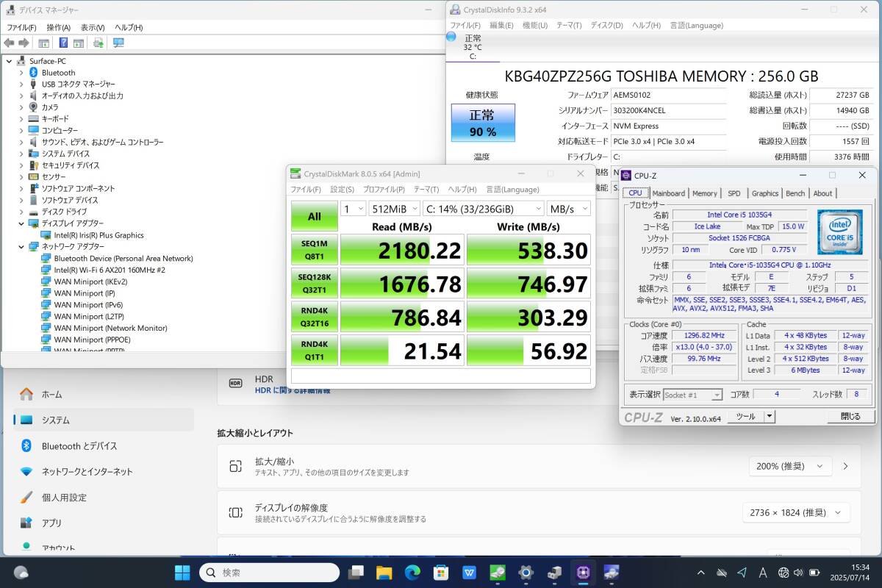Show hidden system tray icons chevron
The height and width of the screenshot is (588, 882).
(703, 572)
